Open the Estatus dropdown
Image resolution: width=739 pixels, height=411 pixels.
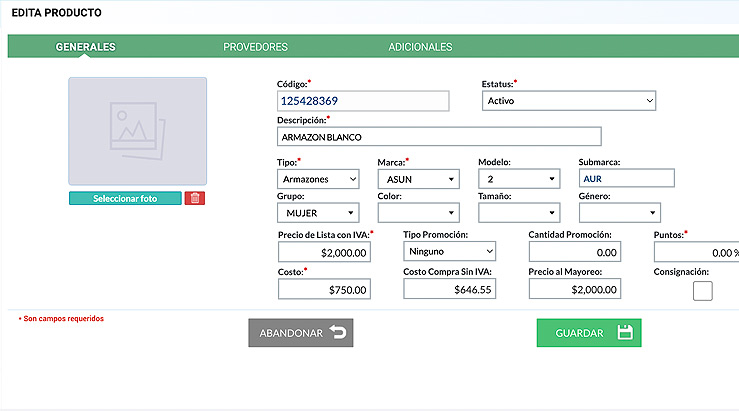(x=569, y=100)
